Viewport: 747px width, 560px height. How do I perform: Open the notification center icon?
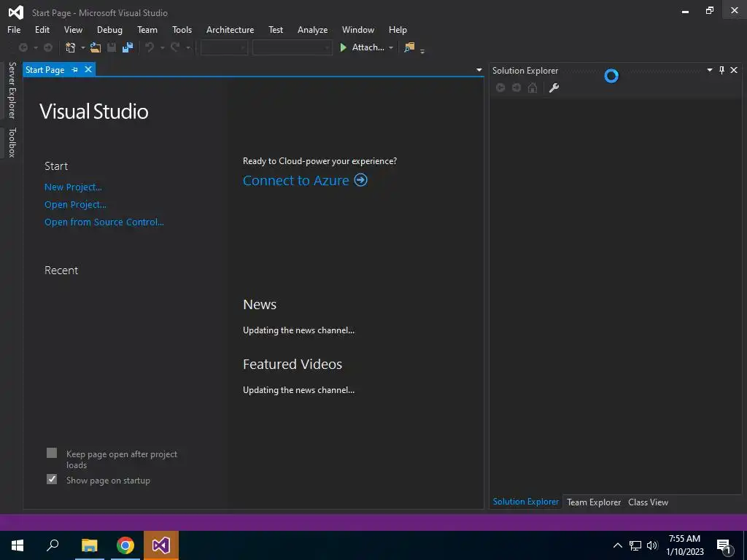724,546
